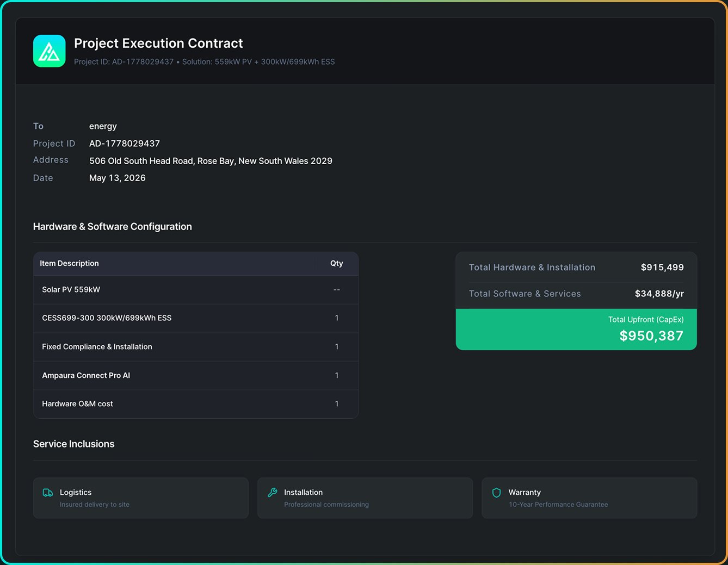The width and height of the screenshot is (728, 565).
Task: Click the Item Description column header
Action: click(69, 263)
